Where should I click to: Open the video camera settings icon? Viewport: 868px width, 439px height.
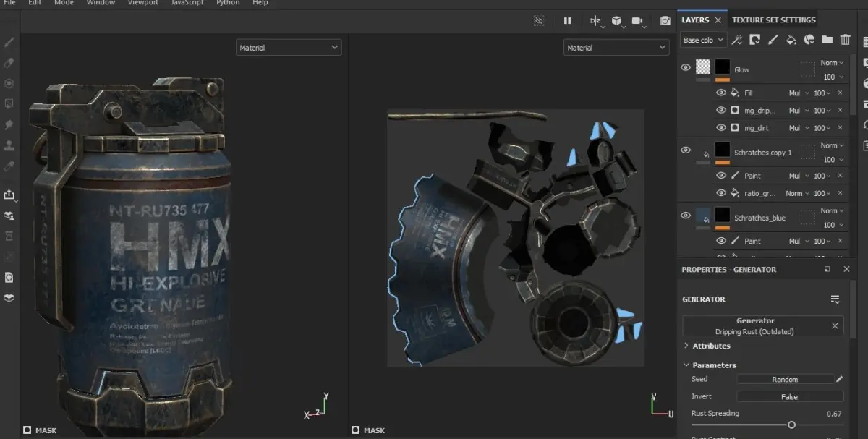click(x=639, y=21)
